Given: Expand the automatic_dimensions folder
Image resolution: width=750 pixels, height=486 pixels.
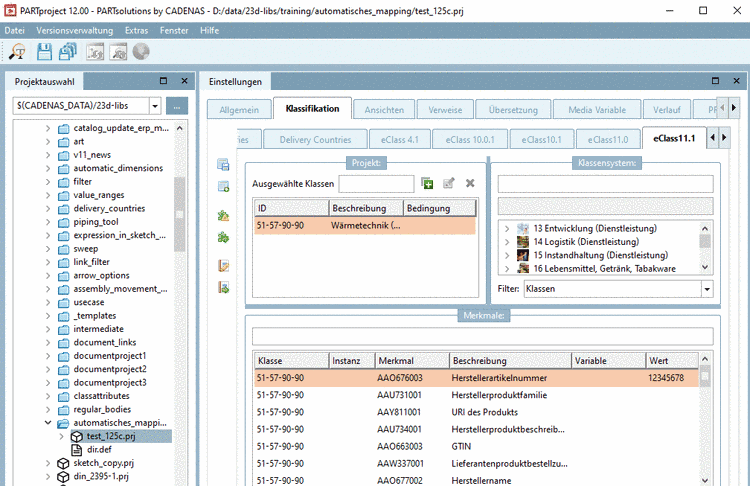Looking at the screenshot, I should pos(48,168).
